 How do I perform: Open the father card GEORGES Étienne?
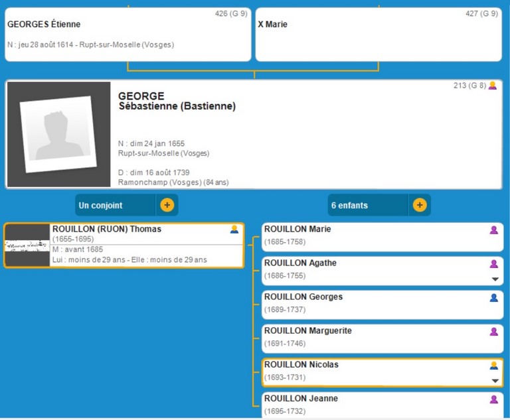click(127, 35)
